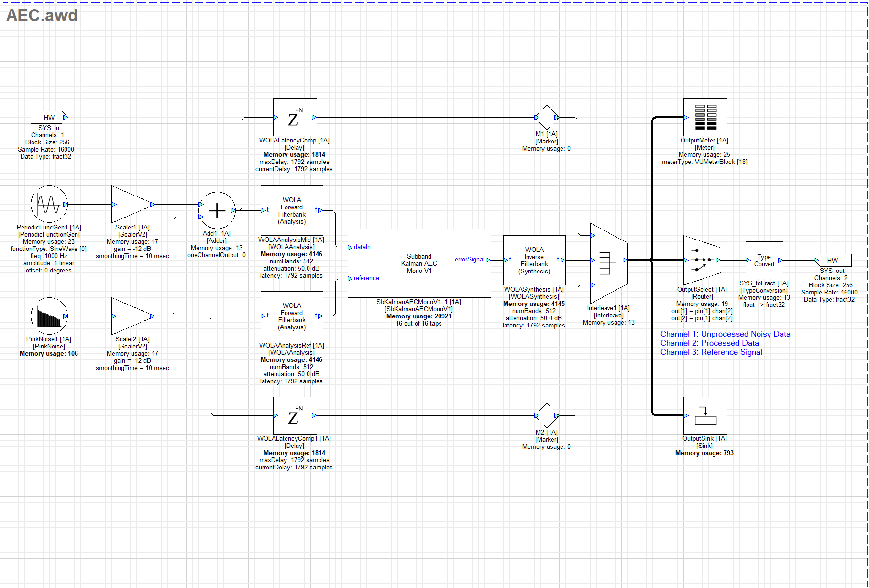Select the Subband Kalman AEC block
This screenshot has height=588, width=869.
click(x=419, y=263)
